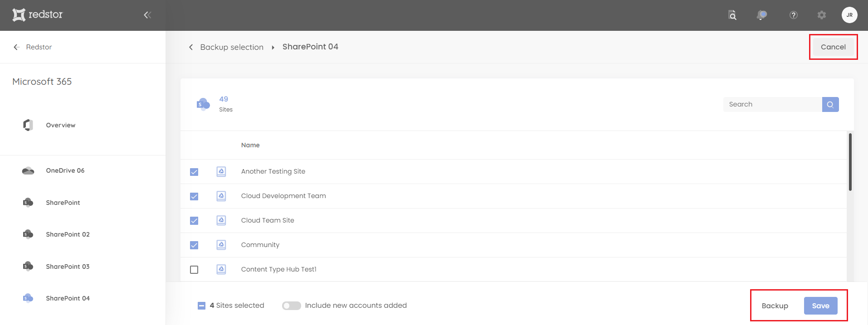
Task: Click the Redstor logo
Action: pyautogui.click(x=37, y=15)
